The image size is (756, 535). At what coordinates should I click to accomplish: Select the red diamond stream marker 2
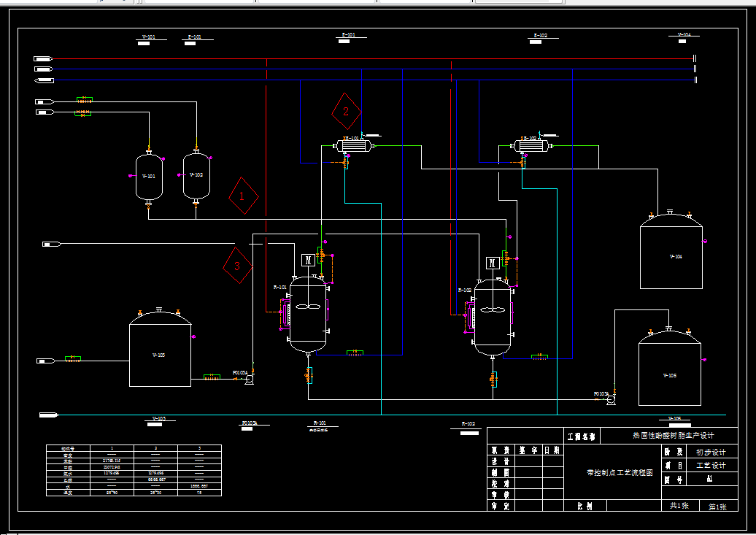tap(346, 112)
